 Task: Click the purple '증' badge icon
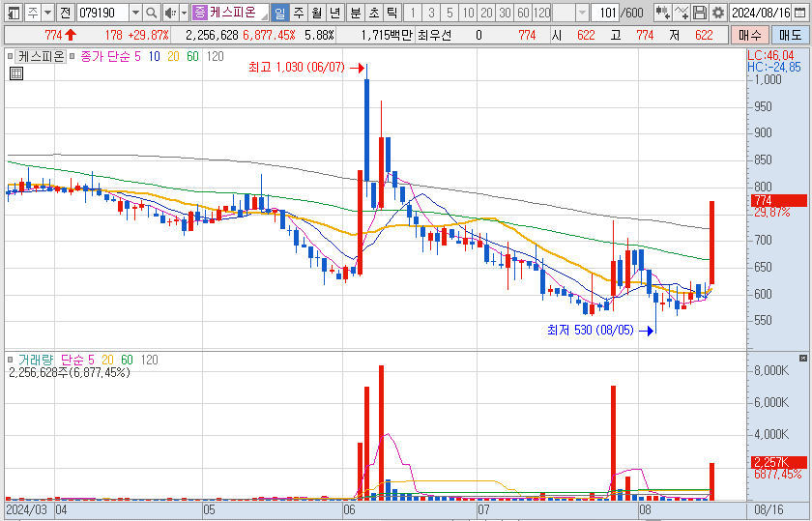click(x=199, y=13)
